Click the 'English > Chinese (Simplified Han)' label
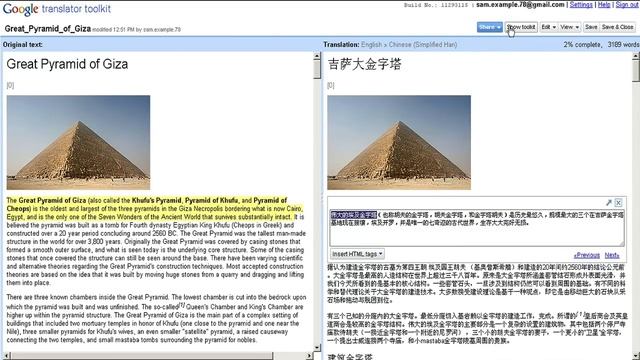Screen dimensions: 640x360 tap(409, 44)
